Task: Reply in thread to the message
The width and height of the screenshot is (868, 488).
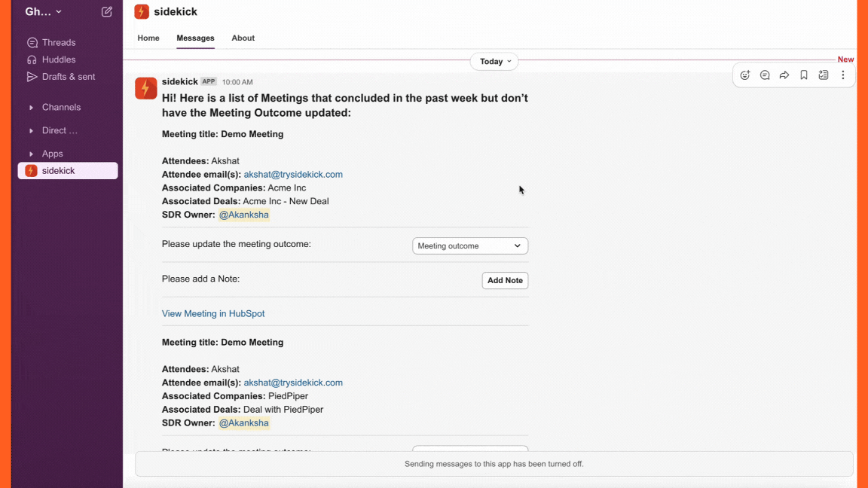Action: (765, 75)
